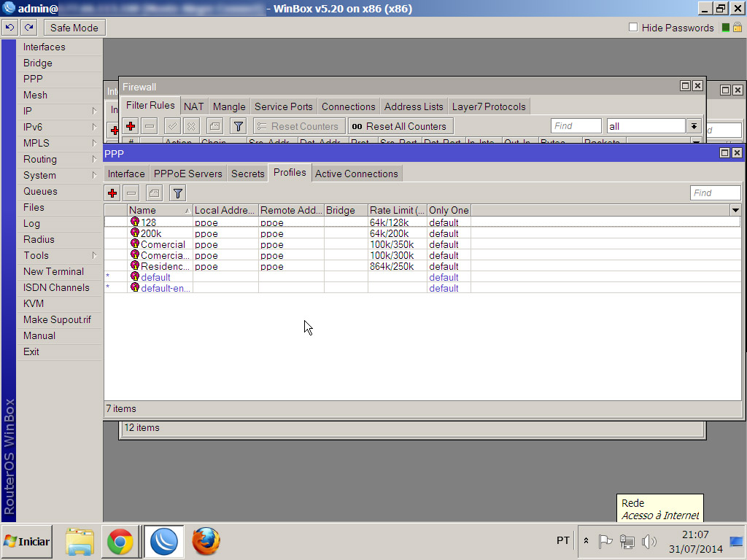
Task: Add a firewall rule with red plus icon
Action: tap(131, 126)
